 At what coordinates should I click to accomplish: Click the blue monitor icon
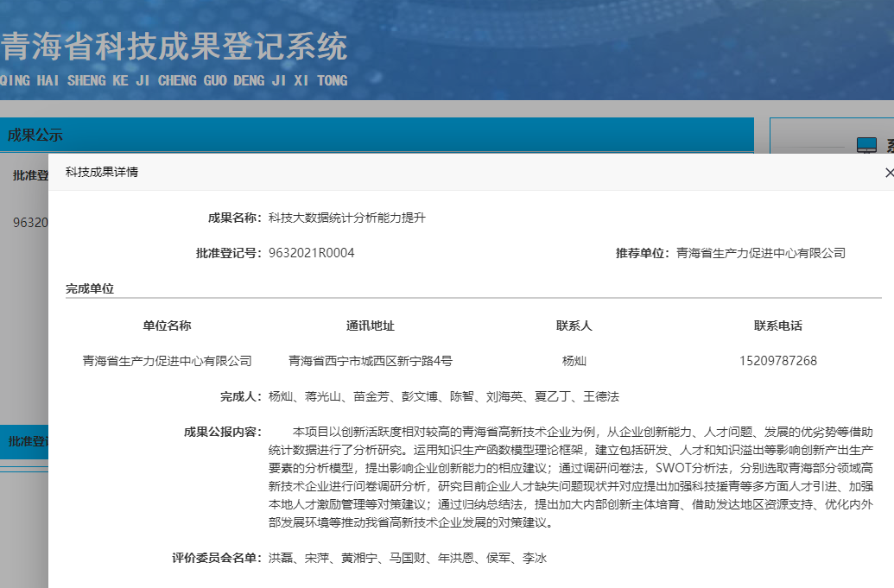coord(865,146)
